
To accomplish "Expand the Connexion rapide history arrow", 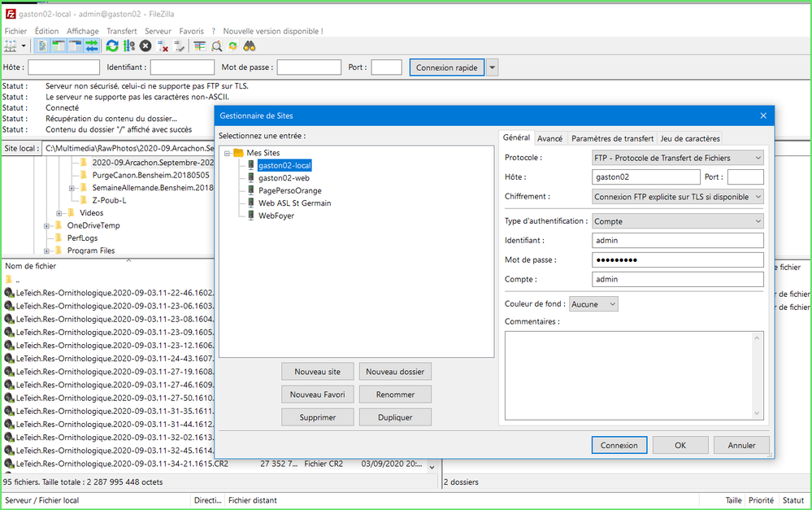I will pos(492,68).
